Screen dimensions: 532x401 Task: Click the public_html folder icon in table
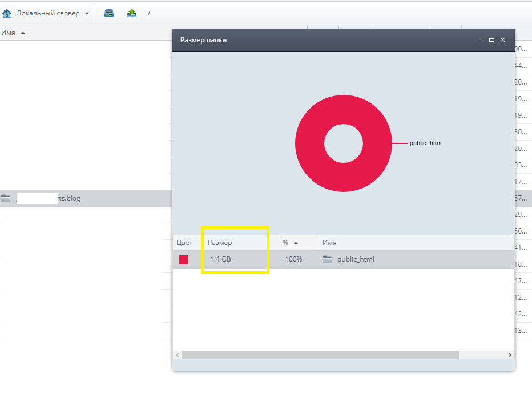point(327,259)
